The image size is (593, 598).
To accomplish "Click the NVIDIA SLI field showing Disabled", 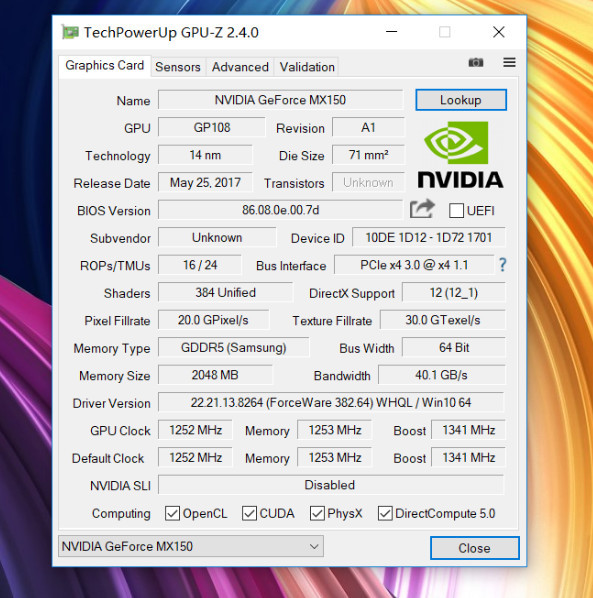I will coord(331,485).
